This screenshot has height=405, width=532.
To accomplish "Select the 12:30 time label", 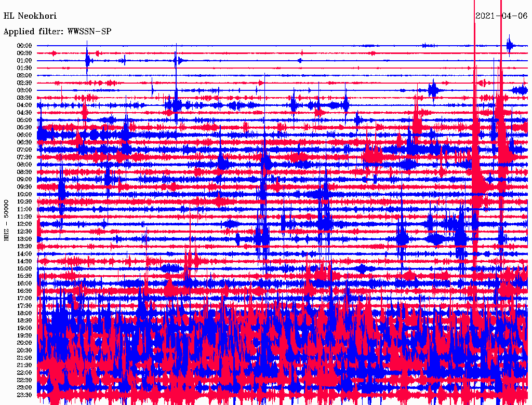I will 24,232.
